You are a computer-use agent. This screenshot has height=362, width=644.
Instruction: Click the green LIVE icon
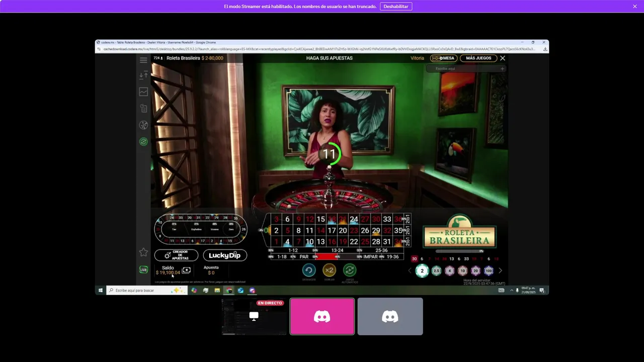(143, 270)
